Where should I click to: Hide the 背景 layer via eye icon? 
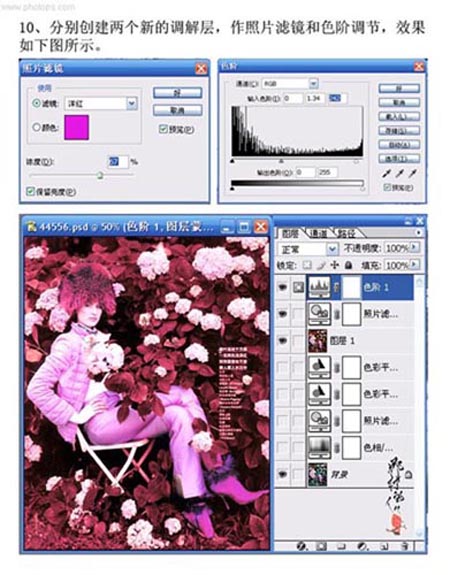[282, 475]
